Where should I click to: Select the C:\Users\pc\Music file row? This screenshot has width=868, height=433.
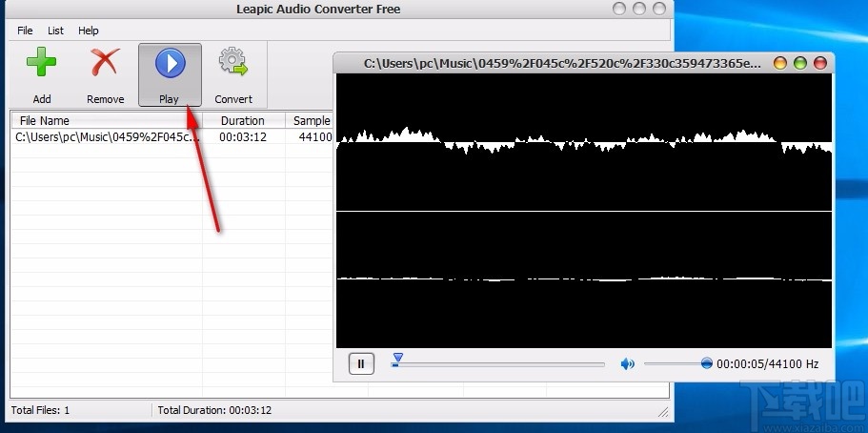point(172,137)
